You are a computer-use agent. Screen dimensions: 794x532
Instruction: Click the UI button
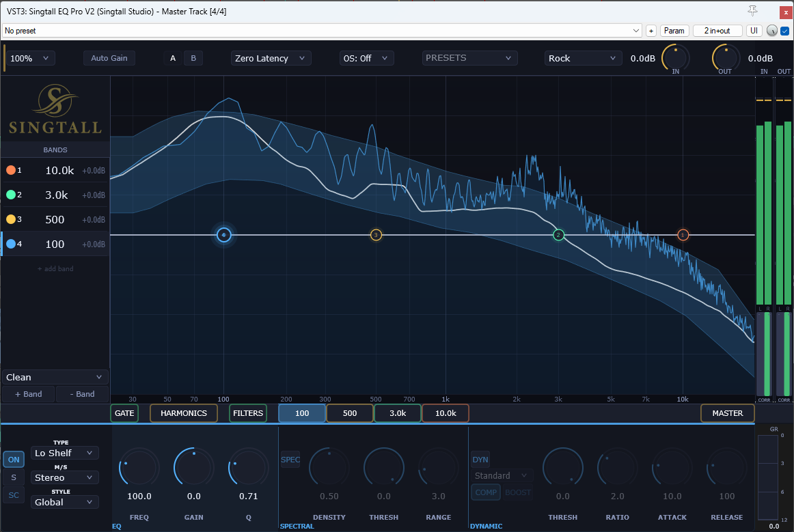pyautogui.click(x=754, y=31)
